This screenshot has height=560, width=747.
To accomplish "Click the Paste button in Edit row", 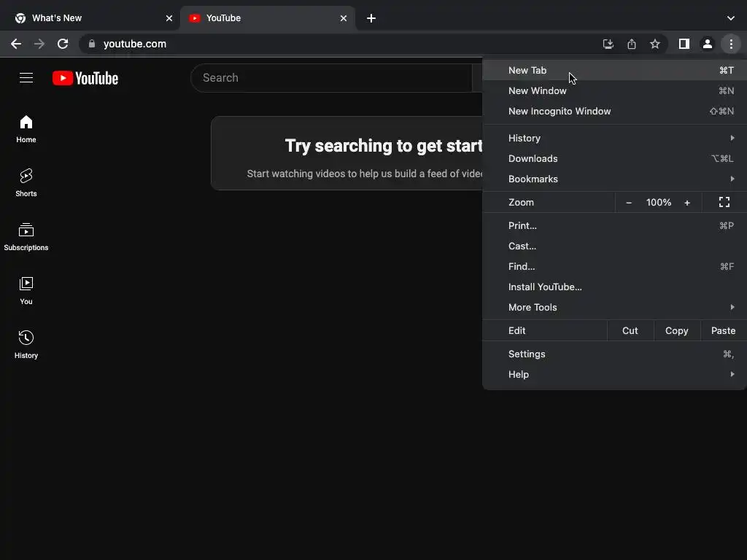I will 723,330.
